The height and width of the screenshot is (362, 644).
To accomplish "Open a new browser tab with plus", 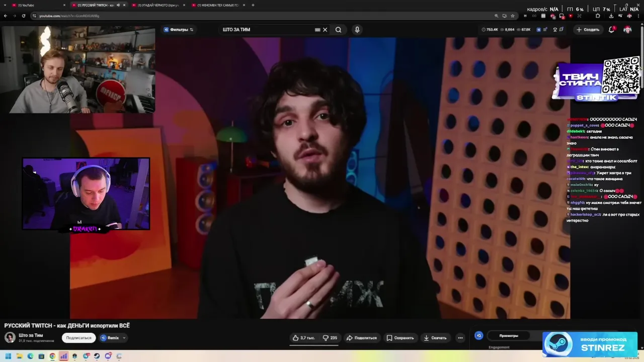I will coord(253,5).
